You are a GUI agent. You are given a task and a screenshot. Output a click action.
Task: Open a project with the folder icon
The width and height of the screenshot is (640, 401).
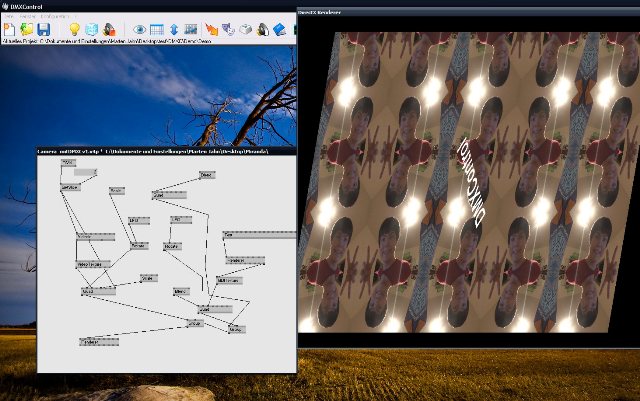tap(26, 30)
